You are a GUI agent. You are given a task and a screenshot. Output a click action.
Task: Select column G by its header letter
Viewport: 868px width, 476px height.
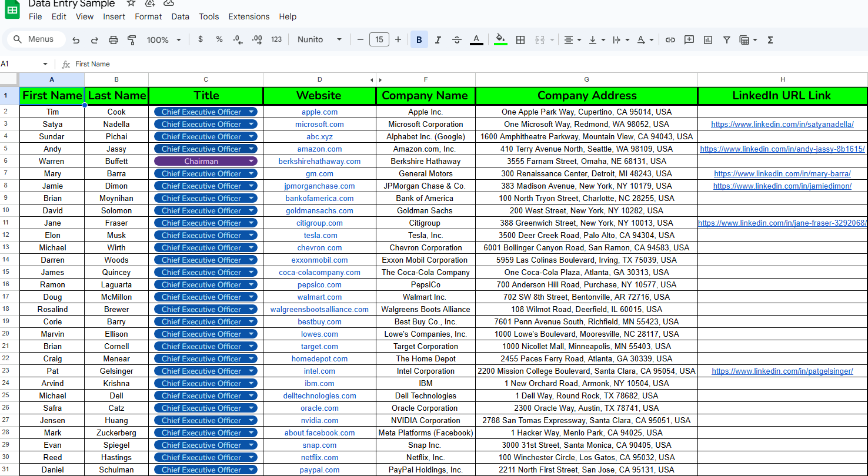586,79
